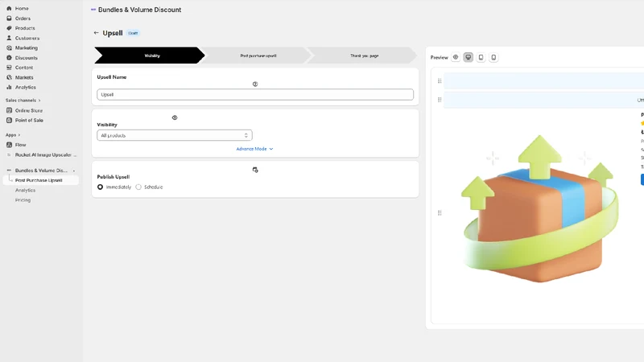644x362 pixels.
Task: Go to Products via tag icon
Action: point(9,28)
